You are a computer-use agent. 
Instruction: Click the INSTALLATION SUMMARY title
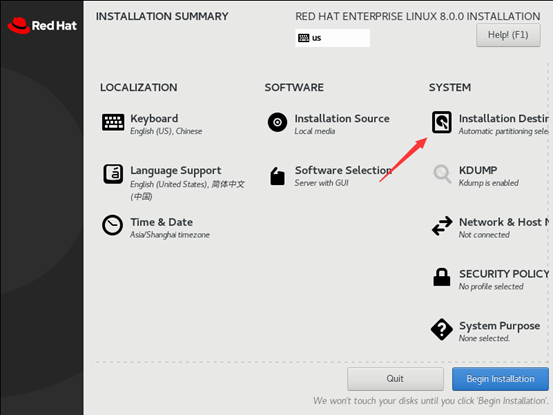click(x=162, y=16)
